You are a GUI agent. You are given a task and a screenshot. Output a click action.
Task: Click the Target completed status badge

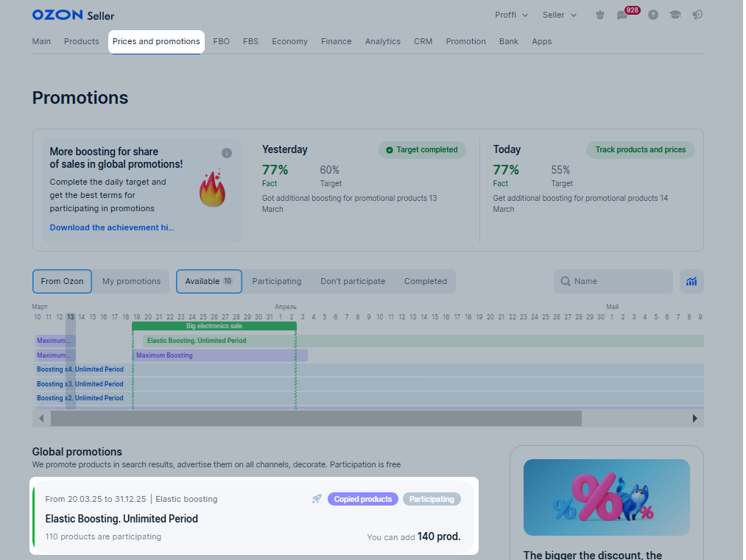[422, 149]
